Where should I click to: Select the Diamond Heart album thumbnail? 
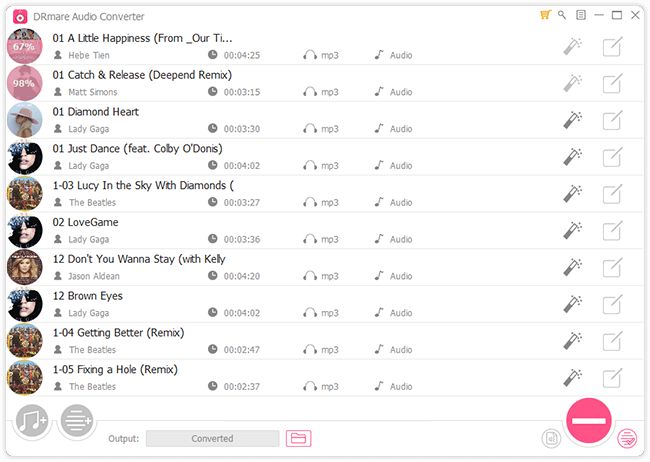[24, 120]
